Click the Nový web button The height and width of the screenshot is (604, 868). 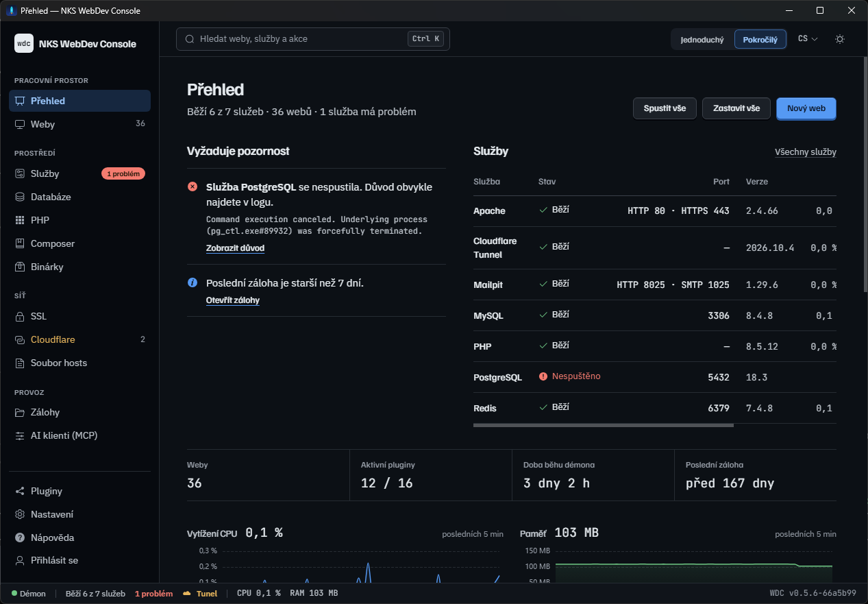click(806, 108)
